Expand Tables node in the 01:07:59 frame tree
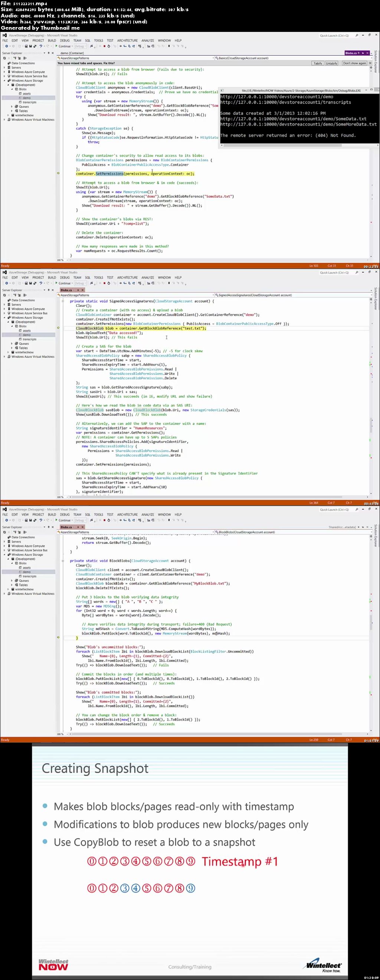380x980 pixels. click(12, 585)
